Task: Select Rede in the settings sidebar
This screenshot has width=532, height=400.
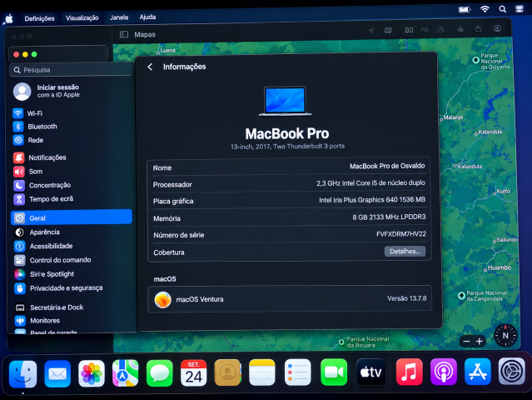Action: (x=28, y=140)
